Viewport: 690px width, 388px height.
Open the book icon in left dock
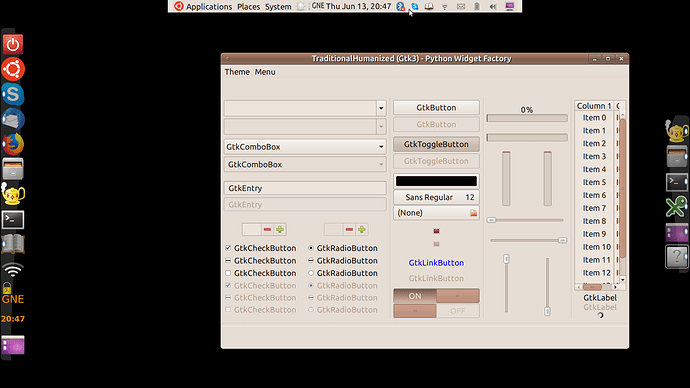[x=13, y=244]
